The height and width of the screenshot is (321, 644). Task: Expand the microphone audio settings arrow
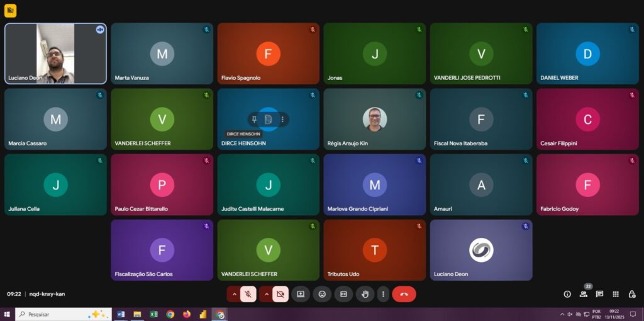tap(234, 294)
